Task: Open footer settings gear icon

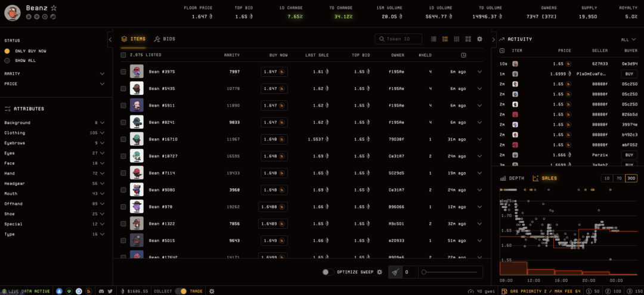Action: point(212,291)
